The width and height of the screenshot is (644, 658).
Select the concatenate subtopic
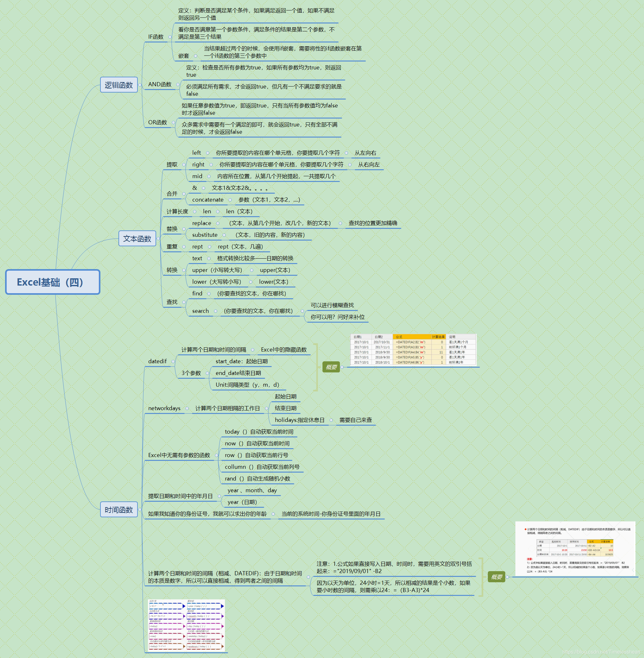click(208, 200)
